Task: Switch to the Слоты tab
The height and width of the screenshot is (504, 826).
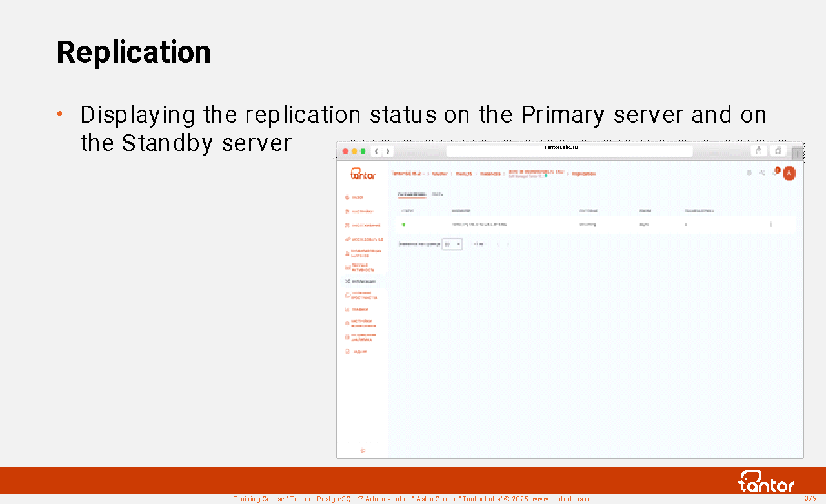Action: [x=438, y=194]
